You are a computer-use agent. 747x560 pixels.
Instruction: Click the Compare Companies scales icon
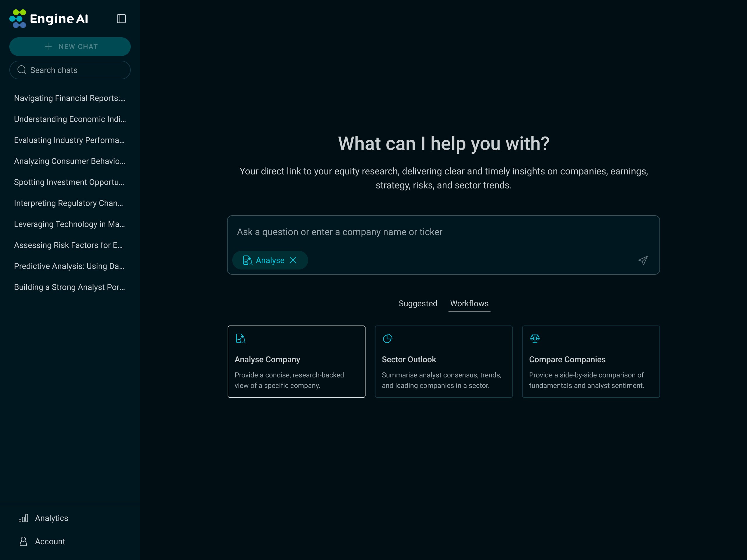(535, 338)
